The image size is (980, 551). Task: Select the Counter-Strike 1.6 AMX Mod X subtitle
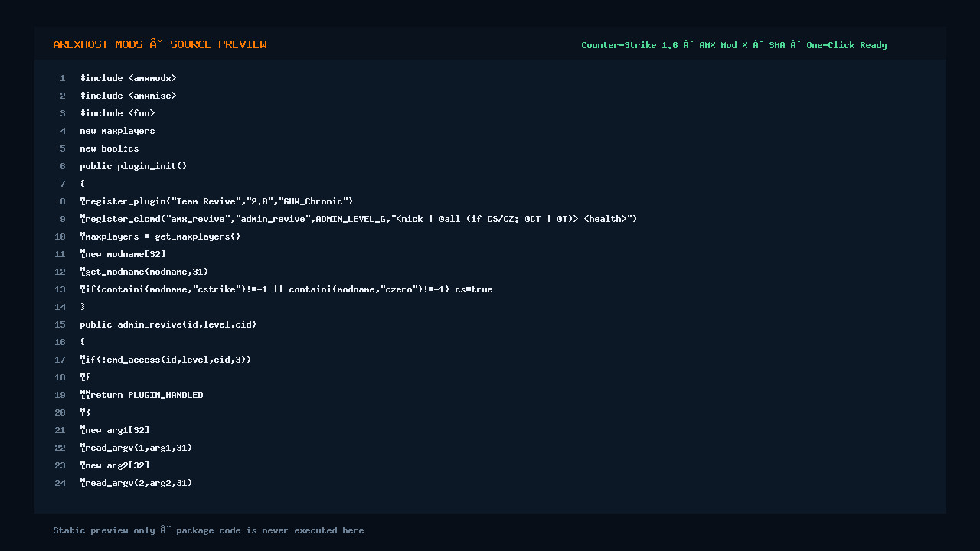coord(734,45)
